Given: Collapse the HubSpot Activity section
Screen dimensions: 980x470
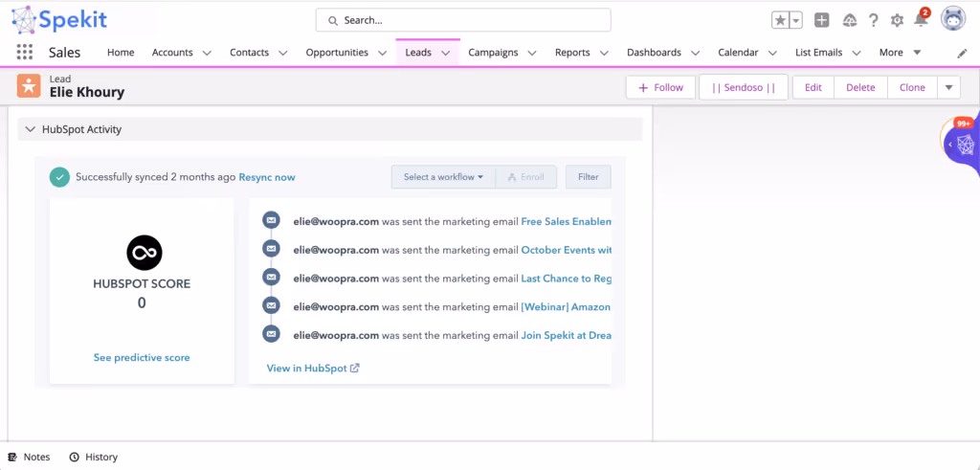Looking at the screenshot, I should click(x=30, y=129).
